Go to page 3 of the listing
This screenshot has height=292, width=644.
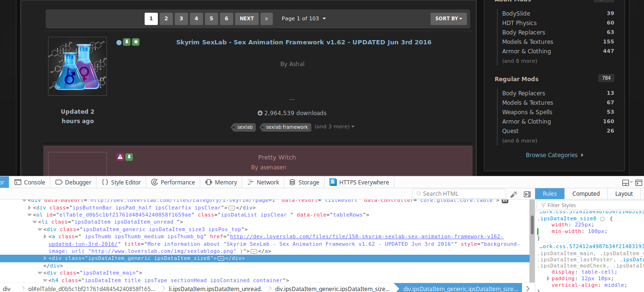(181, 19)
